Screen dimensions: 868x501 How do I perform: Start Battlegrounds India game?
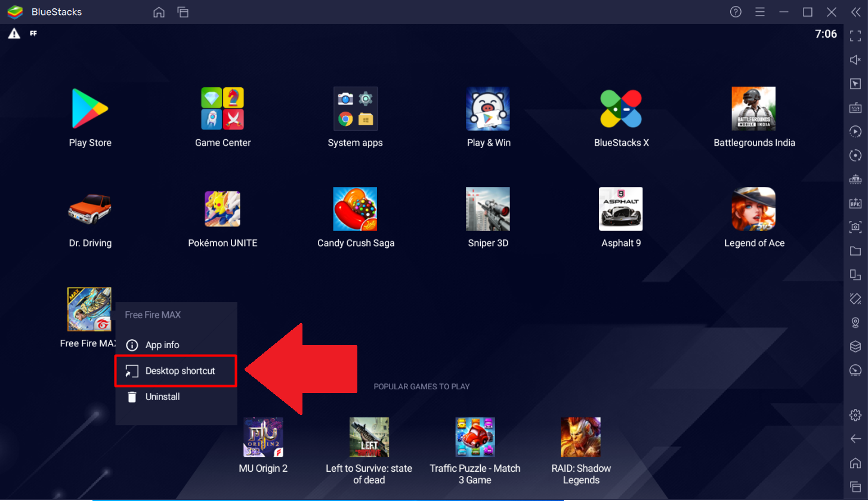click(x=754, y=109)
